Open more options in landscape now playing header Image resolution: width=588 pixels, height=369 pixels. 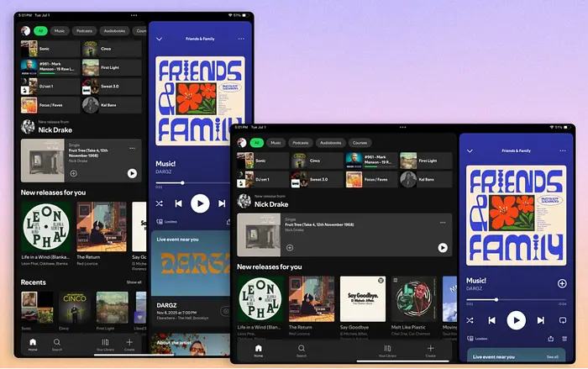tap(563, 150)
